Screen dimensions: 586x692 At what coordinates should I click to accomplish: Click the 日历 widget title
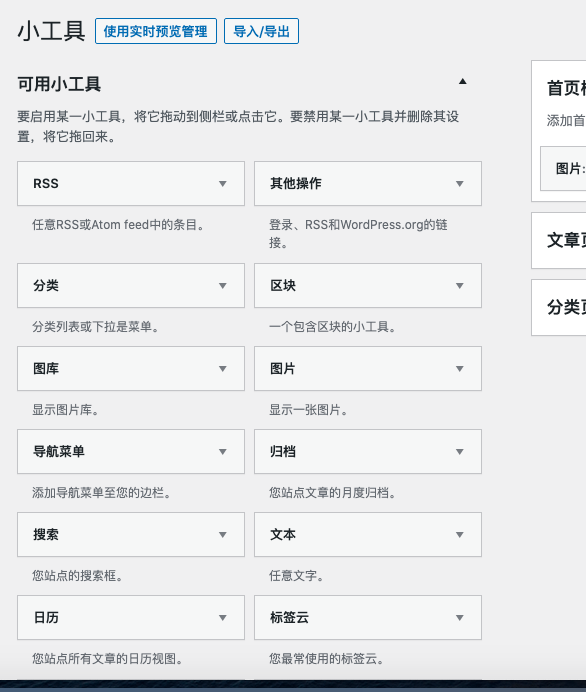[x=46, y=617]
